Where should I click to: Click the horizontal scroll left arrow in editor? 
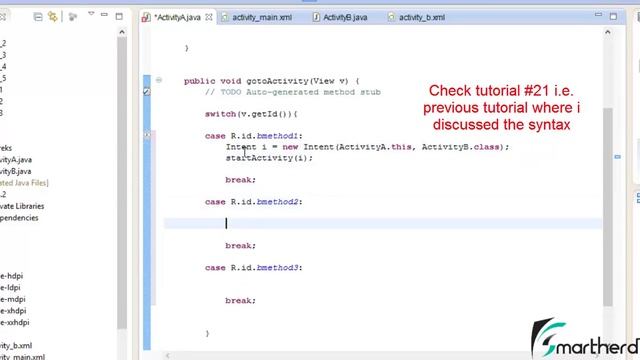tap(167, 356)
